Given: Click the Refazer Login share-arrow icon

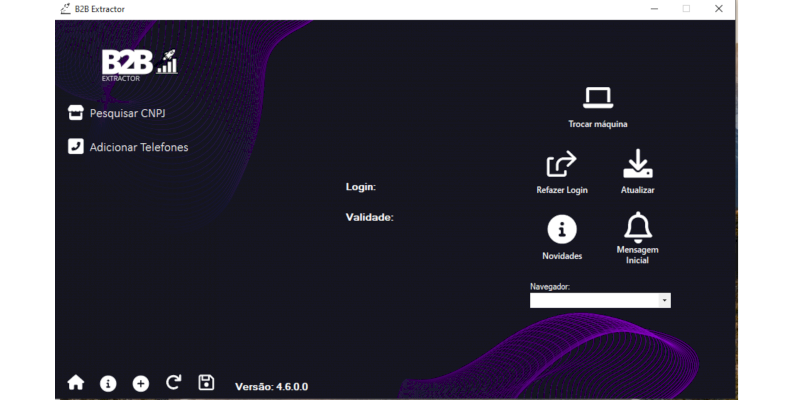Looking at the screenshot, I should coord(561,164).
